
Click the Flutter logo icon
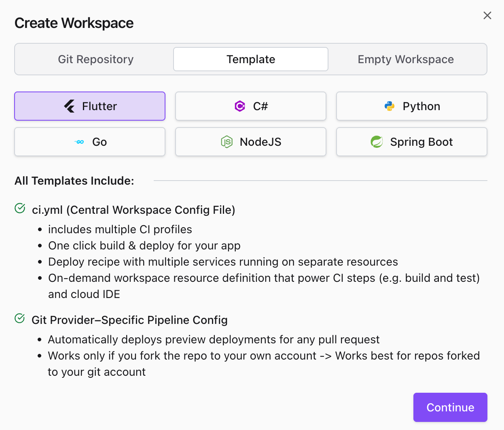[70, 106]
